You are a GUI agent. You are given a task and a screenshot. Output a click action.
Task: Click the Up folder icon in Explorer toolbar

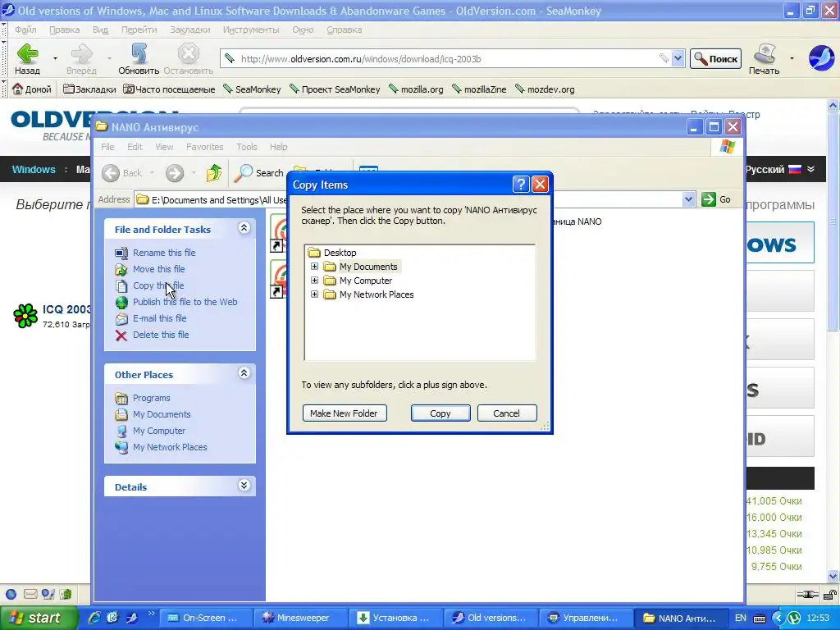click(x=214, y=172)
